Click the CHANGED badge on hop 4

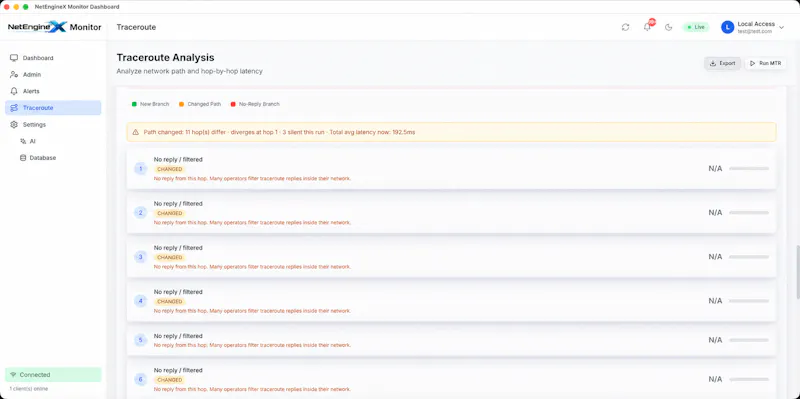170,302
